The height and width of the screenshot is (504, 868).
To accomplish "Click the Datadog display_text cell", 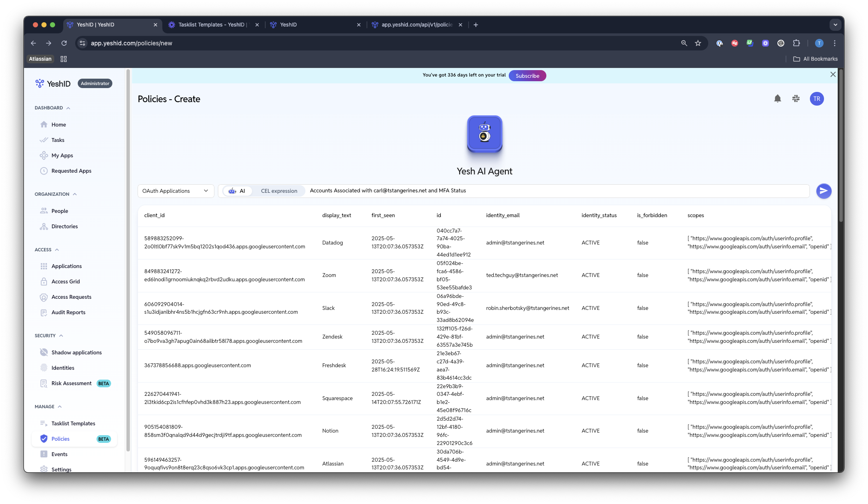I will 332,243.
